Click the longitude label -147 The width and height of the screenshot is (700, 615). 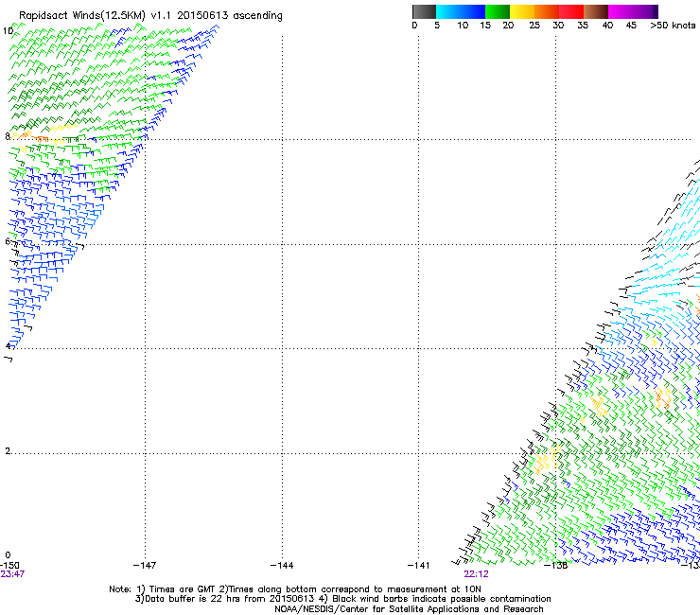click(x=145, y=566)
